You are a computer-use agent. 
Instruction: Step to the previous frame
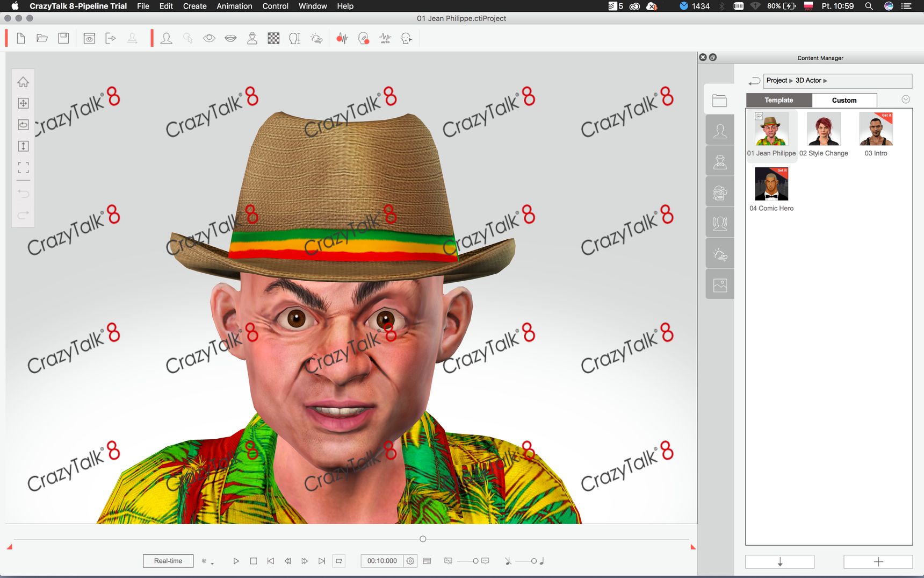[x=287, y=561]
